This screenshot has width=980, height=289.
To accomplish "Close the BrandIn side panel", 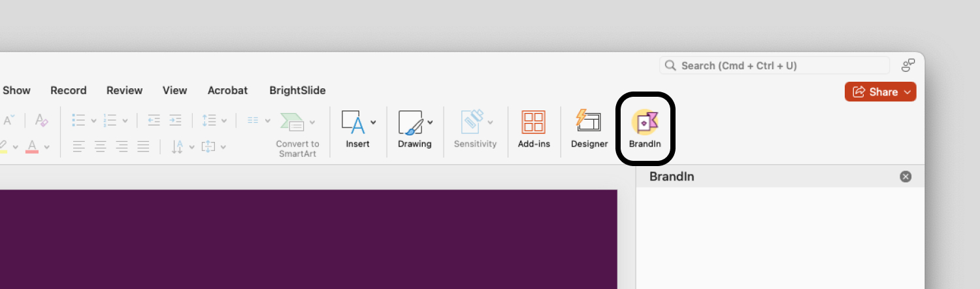I will pos(906,177).
